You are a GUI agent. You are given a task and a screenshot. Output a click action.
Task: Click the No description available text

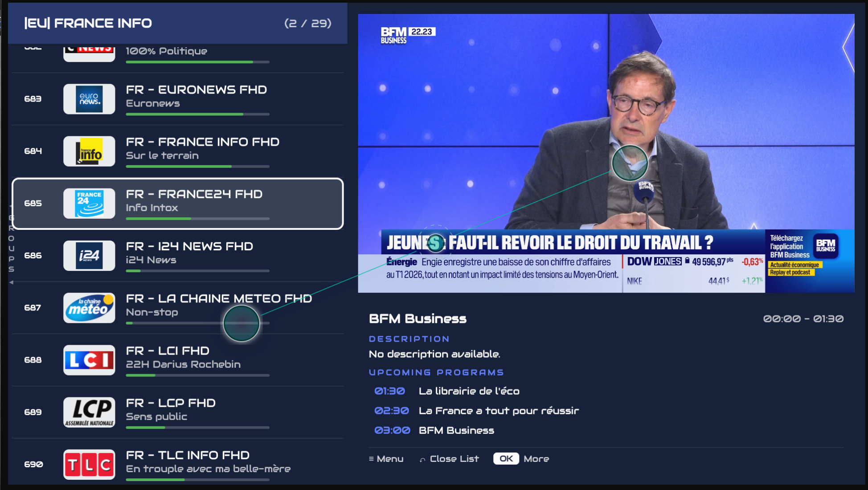tap(434, 354)
